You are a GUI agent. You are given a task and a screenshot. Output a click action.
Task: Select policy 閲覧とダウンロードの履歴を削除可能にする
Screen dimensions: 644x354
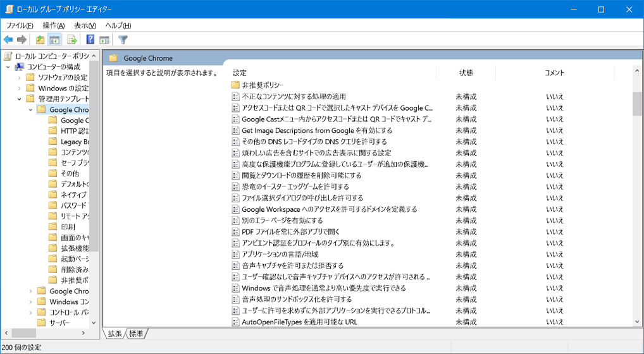[x=302, y=176]
